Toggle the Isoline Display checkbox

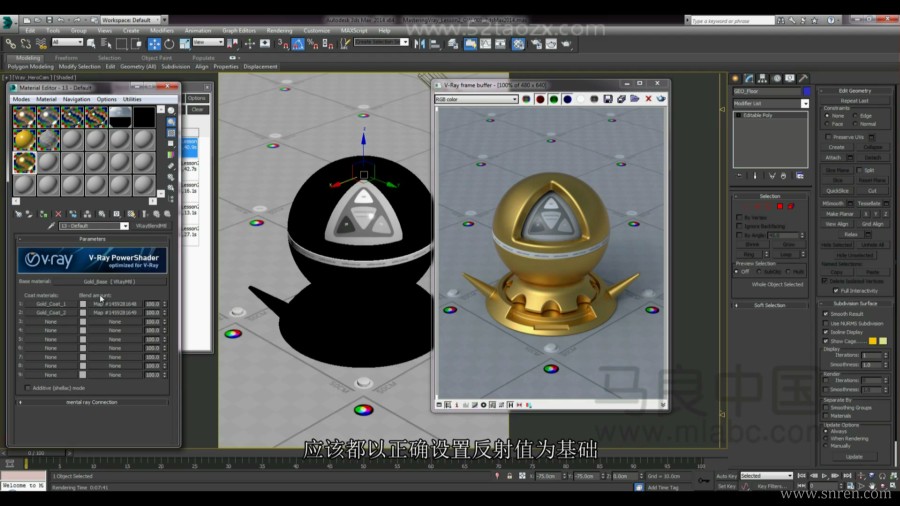825,332
